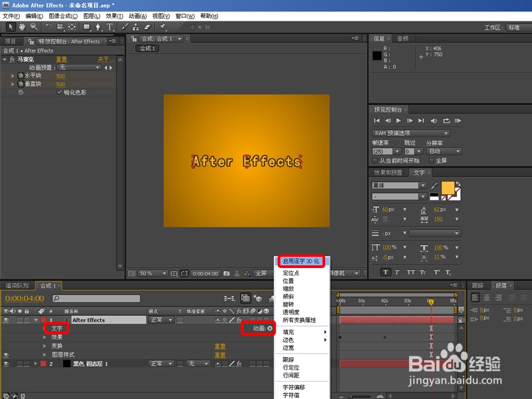Expand the 效果 group in timeline

[45, 337]
